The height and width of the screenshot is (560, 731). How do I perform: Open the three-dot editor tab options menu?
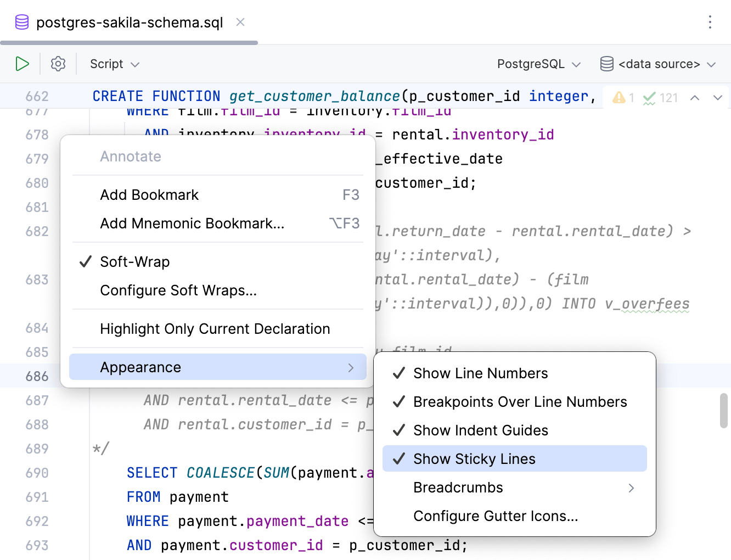tap(710, 22)
